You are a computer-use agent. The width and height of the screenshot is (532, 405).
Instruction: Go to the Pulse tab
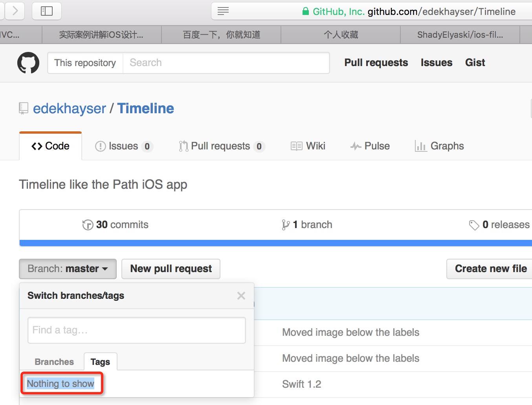click(370, 146)
